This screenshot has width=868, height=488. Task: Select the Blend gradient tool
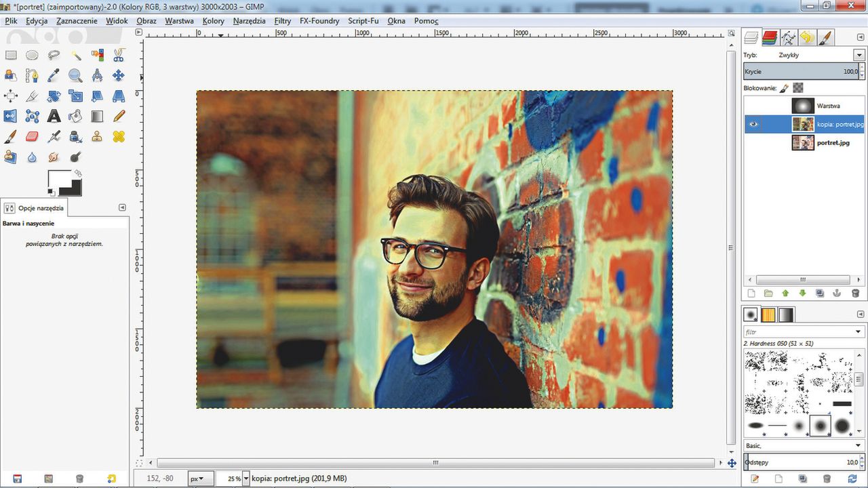coord(97,116)
